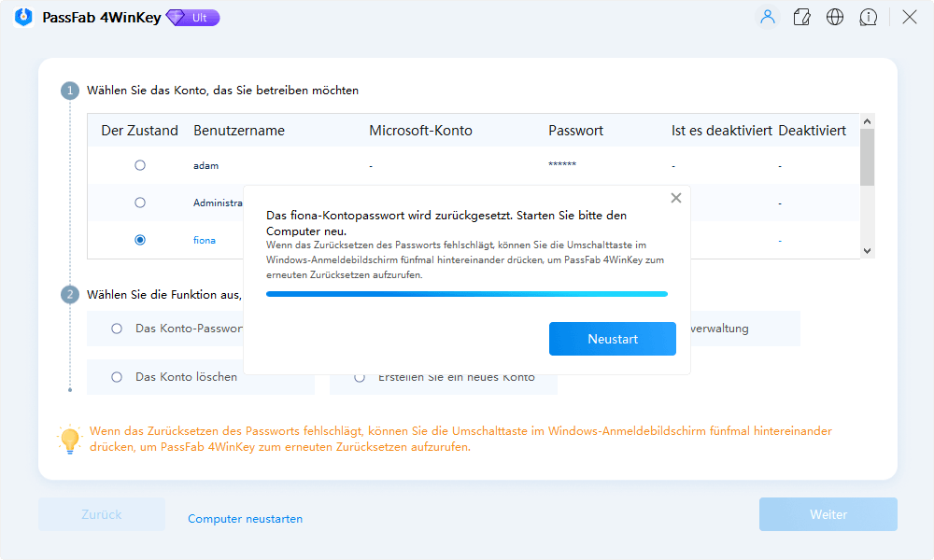Click the lightbulb tip icon

coord(70,439)
